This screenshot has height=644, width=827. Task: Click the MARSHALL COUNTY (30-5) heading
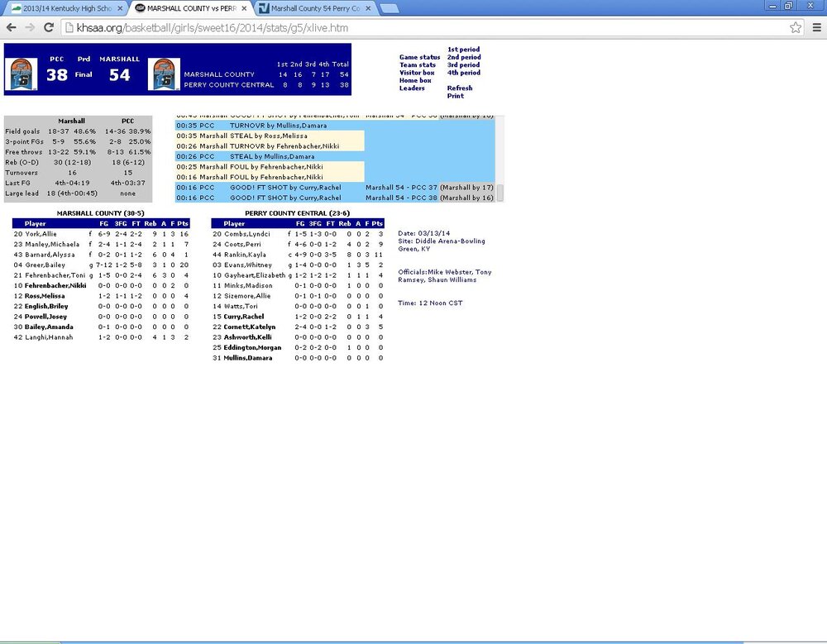point(100,213)
